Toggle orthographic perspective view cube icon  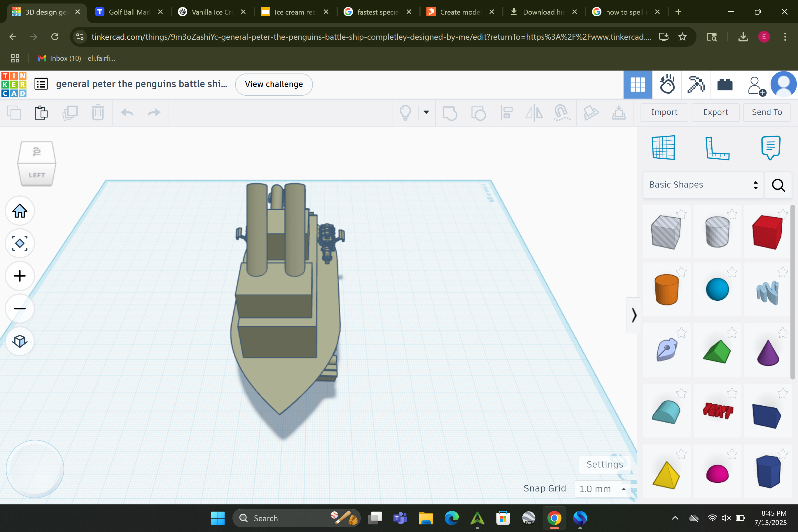pos(20,341)
